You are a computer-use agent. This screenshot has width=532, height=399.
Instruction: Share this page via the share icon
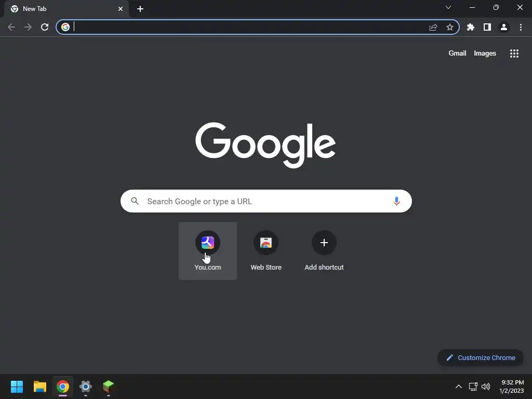pos(433,27)
